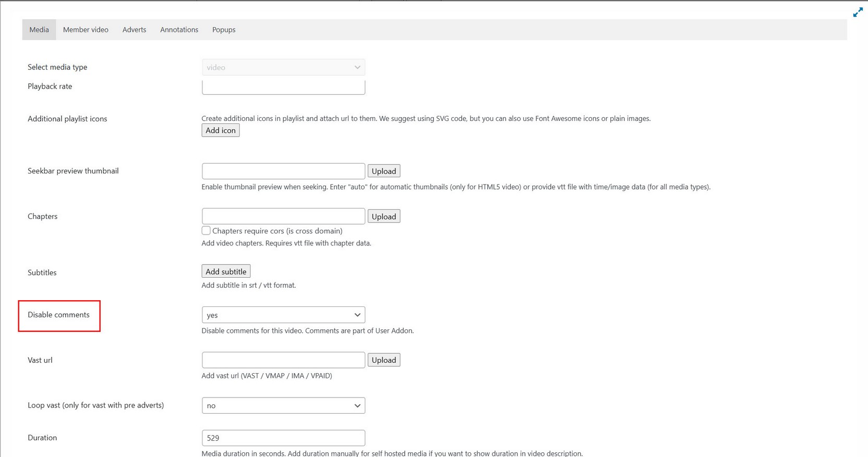Switch to the Member video tab
868x457 pixels.
click(x=86, y=30)
